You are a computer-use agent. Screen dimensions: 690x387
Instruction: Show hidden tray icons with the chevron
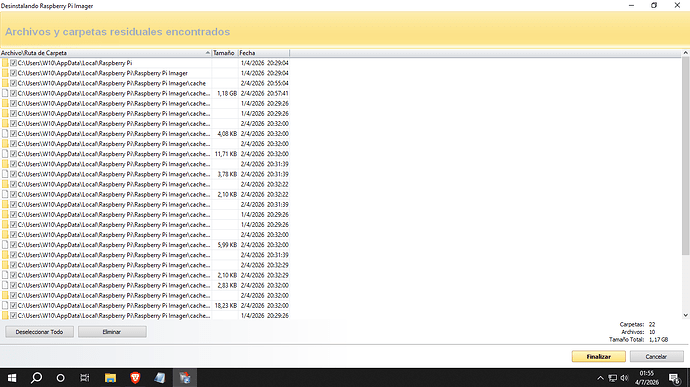click(600, 378)
